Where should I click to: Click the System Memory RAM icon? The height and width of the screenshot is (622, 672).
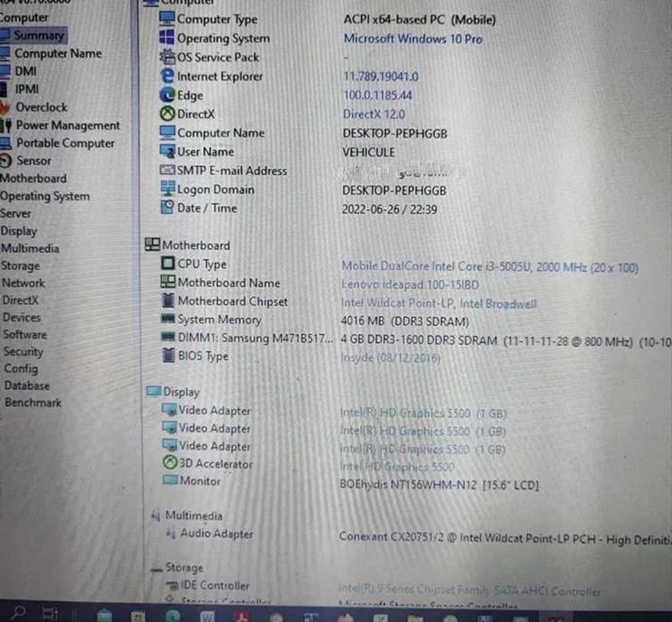[168, 318]
